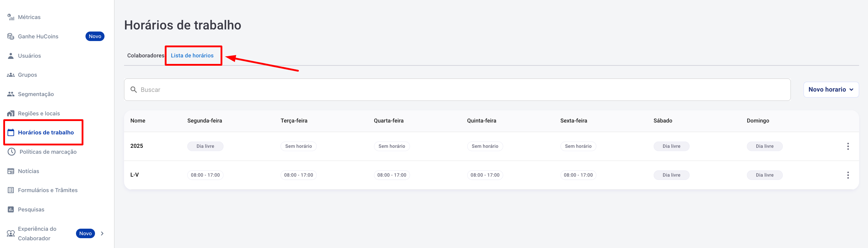Click the Usuários person icon
The image size is (868, 248).
pos(11,56)
